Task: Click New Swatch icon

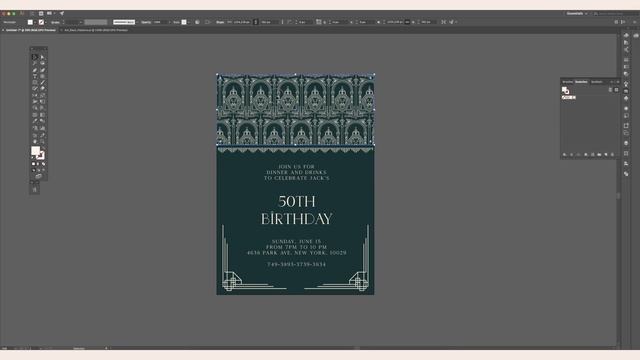Action: tap(606, 155)
